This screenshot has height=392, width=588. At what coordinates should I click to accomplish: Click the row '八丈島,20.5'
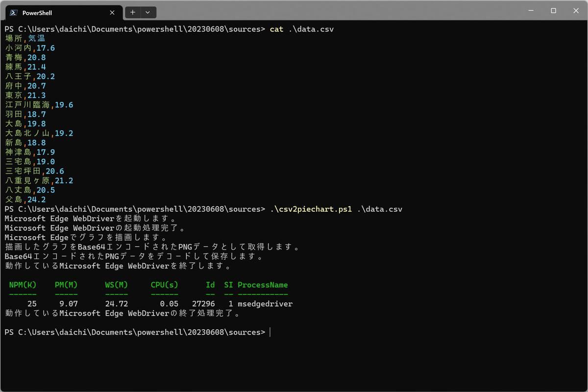pos(30,190)
